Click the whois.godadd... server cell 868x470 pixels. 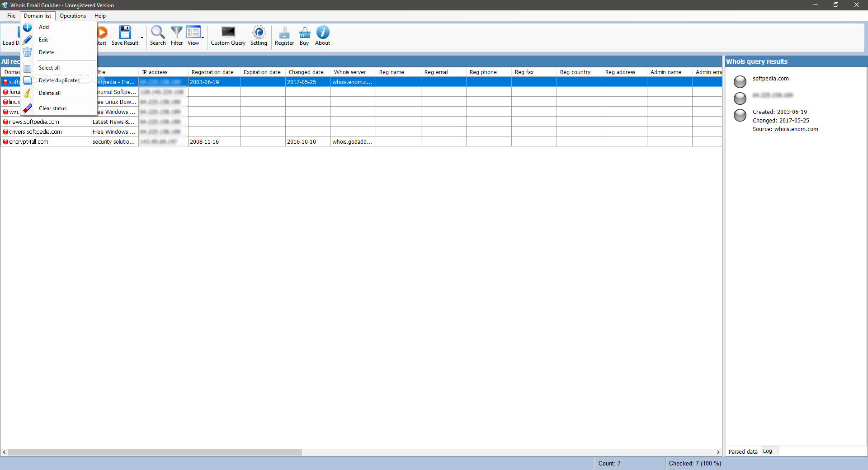point(353,141)
